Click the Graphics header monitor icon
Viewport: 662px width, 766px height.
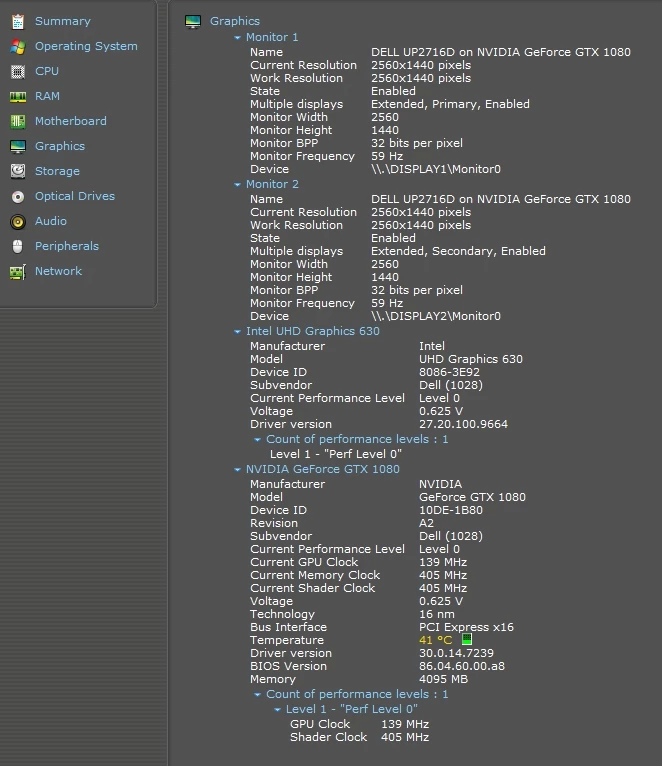[x=193, y=21]
